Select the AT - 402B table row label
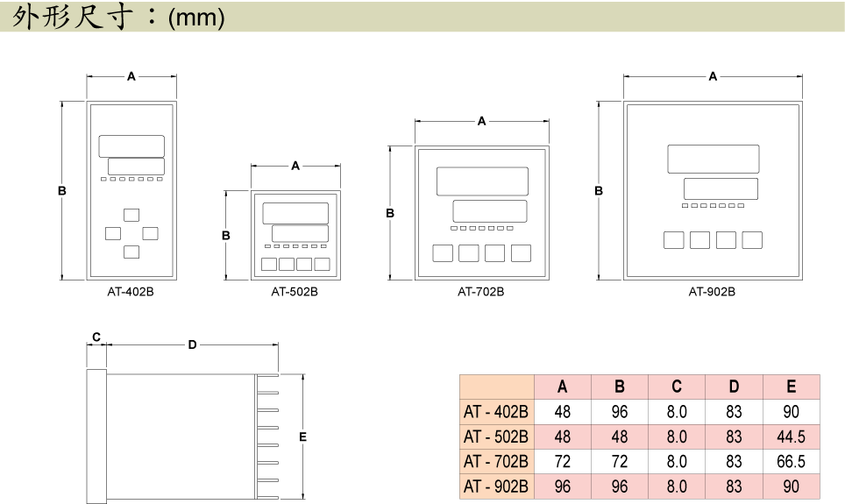This screenshot has height=504, width=845. pos(496,412)
